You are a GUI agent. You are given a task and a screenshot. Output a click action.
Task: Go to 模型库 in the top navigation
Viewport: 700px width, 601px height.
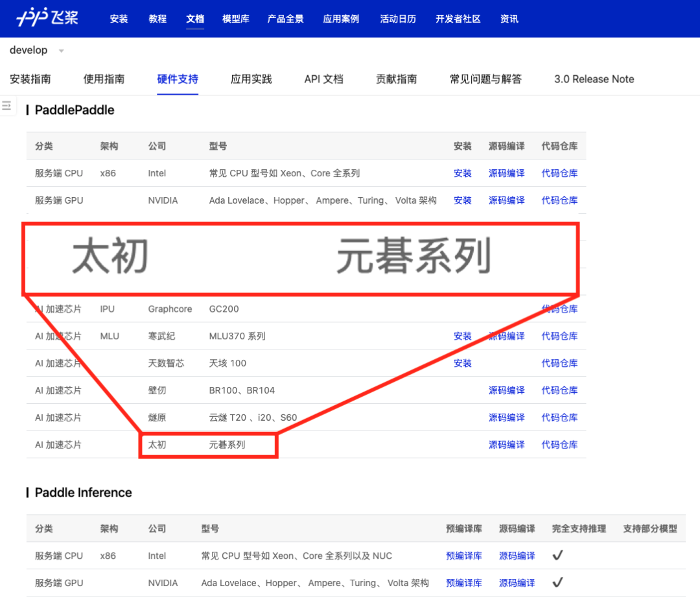[235, 19]
